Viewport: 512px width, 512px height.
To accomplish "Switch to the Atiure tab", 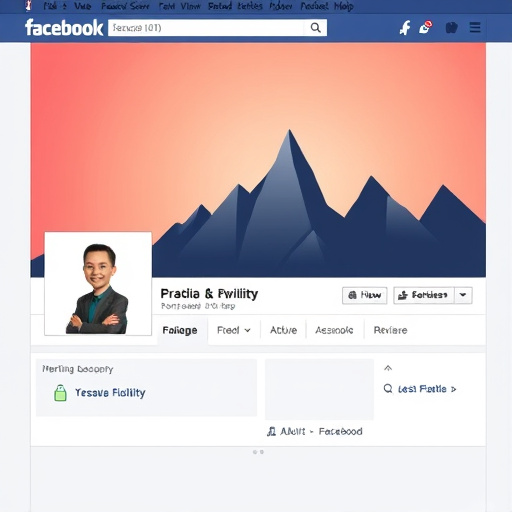I will (x=283, y=330).
